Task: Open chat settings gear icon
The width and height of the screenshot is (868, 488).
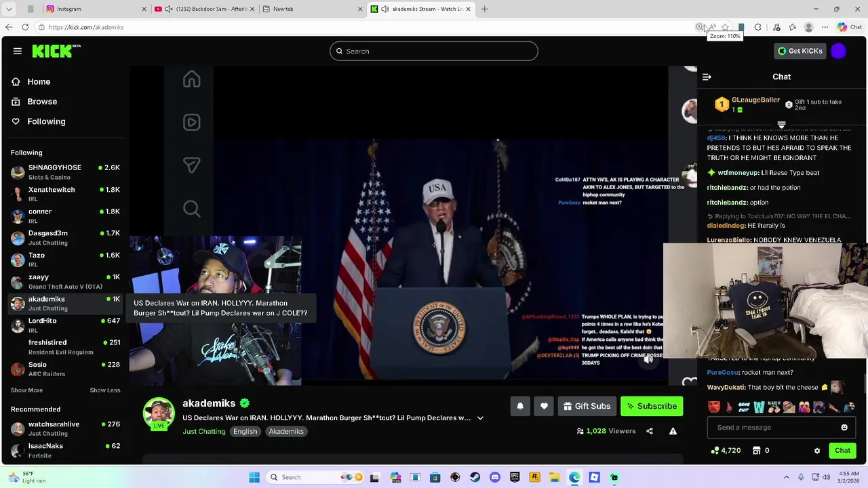Action: (816, 451)
